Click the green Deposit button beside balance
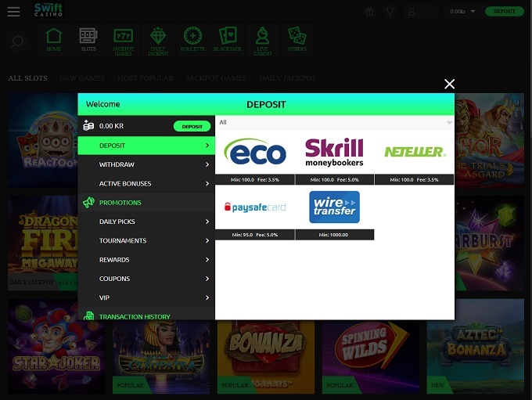The height and width of the screenshot is (400, 532). pos(192,126)
